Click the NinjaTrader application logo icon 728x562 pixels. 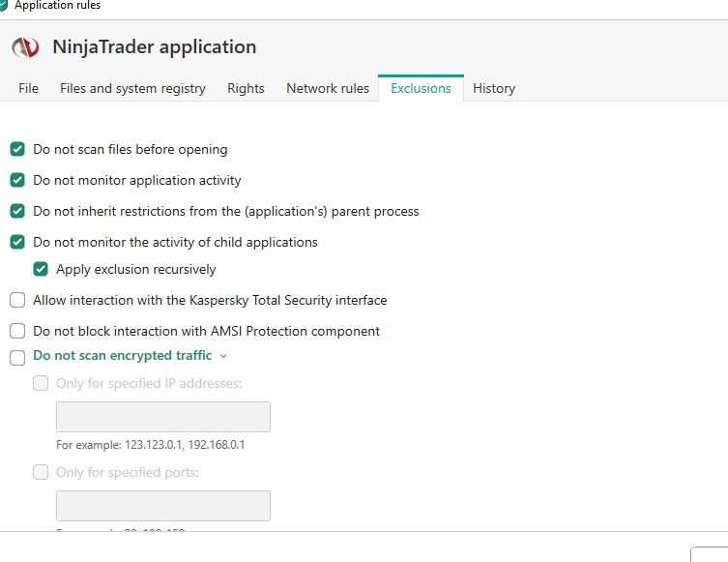(25, 47)
